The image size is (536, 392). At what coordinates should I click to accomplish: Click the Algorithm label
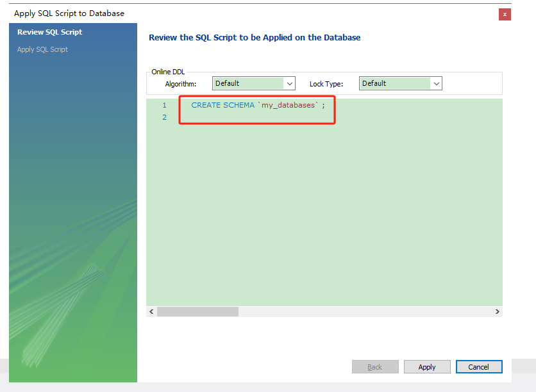tap(181, 84)
